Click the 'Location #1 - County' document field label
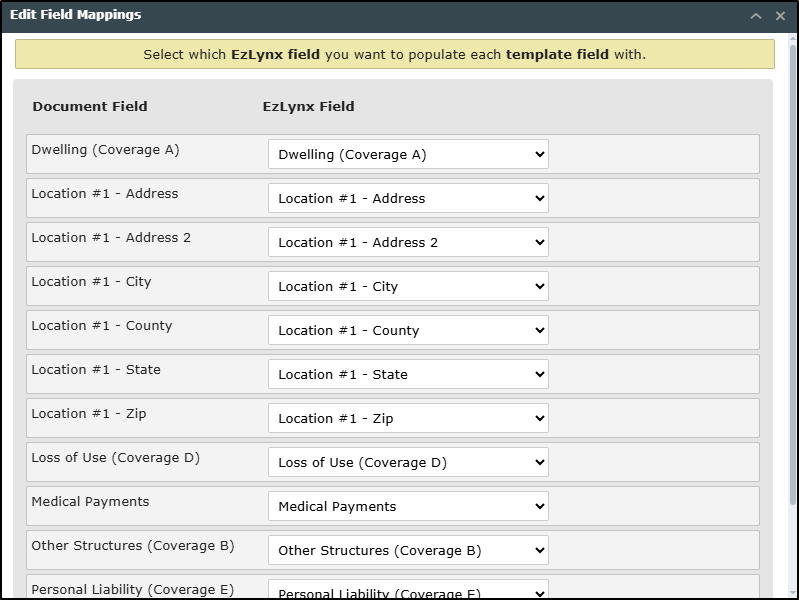The width and height of the screenshot is (799, 600). pos(102,326)
